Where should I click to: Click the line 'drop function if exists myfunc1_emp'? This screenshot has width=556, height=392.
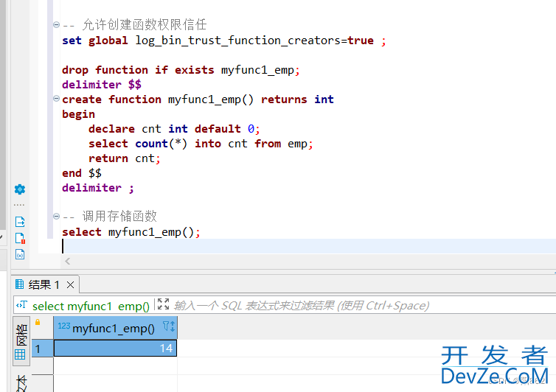181,70
